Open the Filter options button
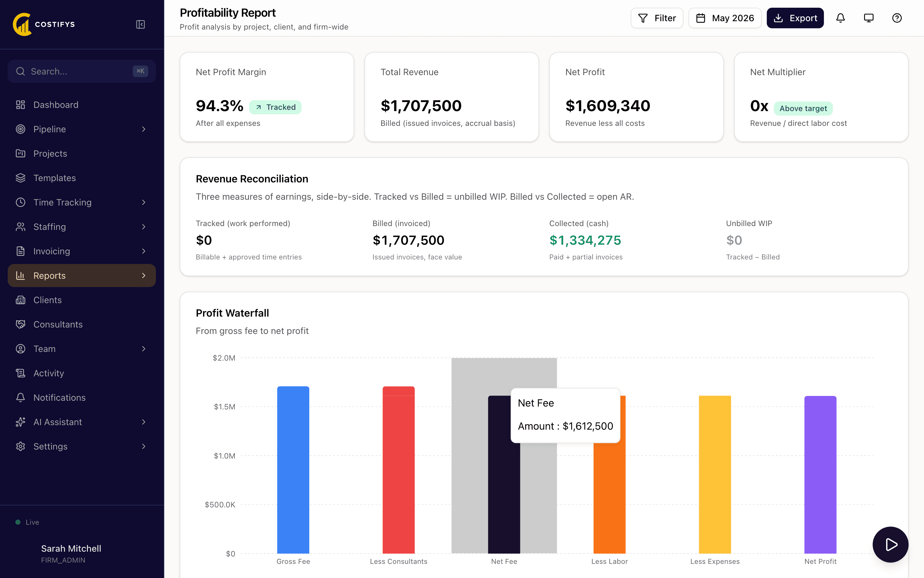Viewport: 924px width, 578px height. click(657, 18)
